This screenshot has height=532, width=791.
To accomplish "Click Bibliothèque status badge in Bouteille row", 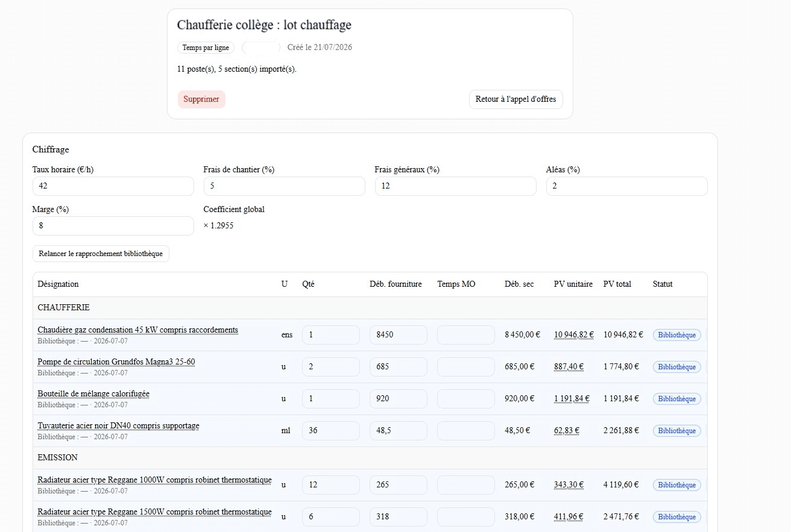I will click(x=676, y=399).
